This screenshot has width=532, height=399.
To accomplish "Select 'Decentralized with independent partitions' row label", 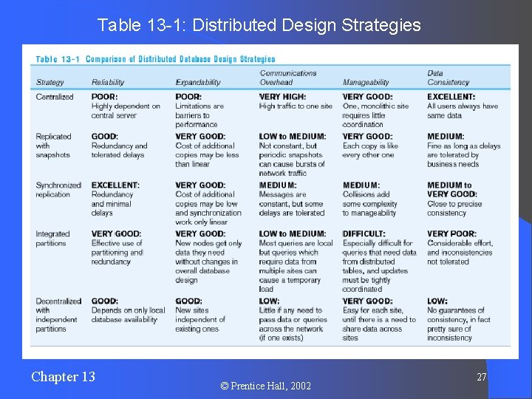I will [x=58, y=315].
